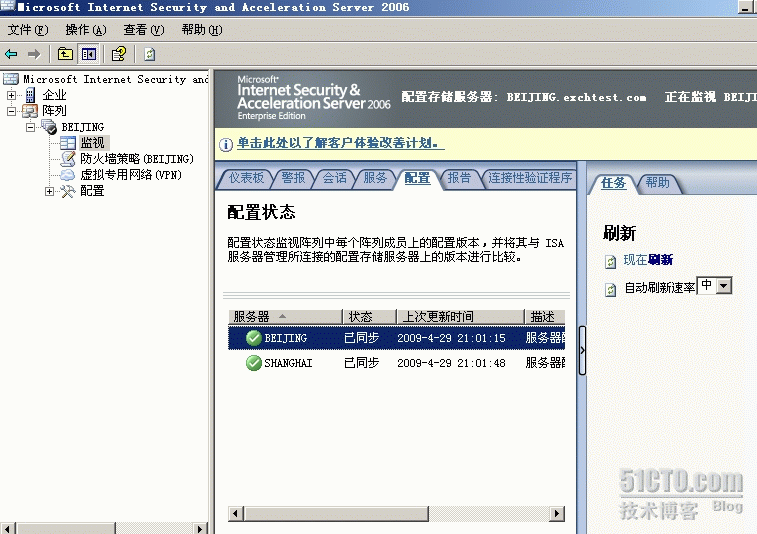The width and height of the screenshot is (757, 534).
Task: Click the 现在刷新 link
Action: tap(648, 260)
